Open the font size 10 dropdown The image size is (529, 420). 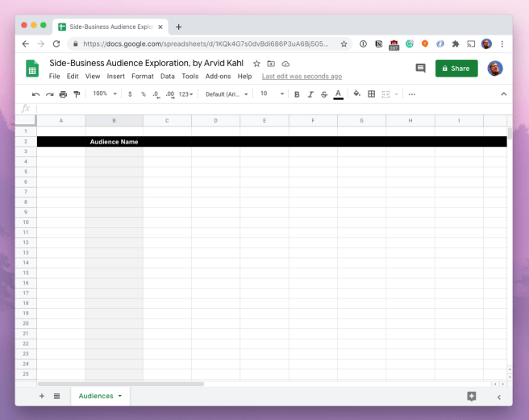tap(272, 94)
